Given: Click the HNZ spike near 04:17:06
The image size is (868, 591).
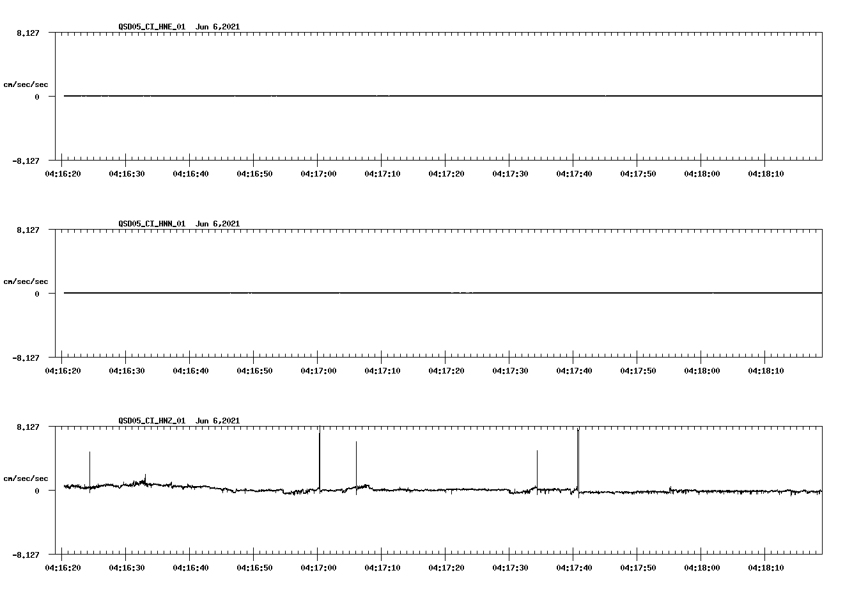Looking at the screenshot, I should pyautogui.click(x=356, y=468).
